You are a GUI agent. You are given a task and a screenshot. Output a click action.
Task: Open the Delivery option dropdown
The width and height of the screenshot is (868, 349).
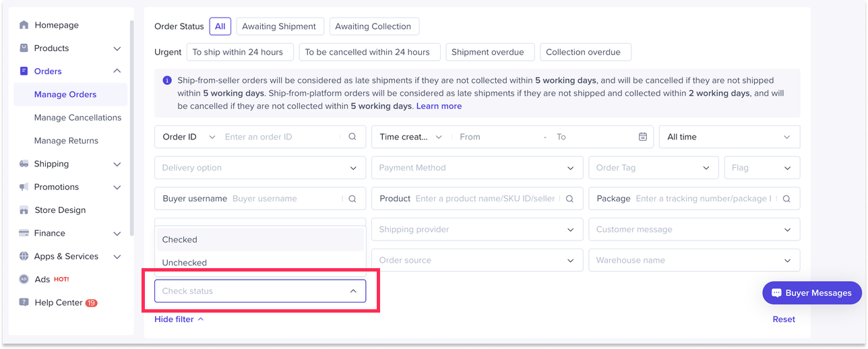click(x=259, y=168)
